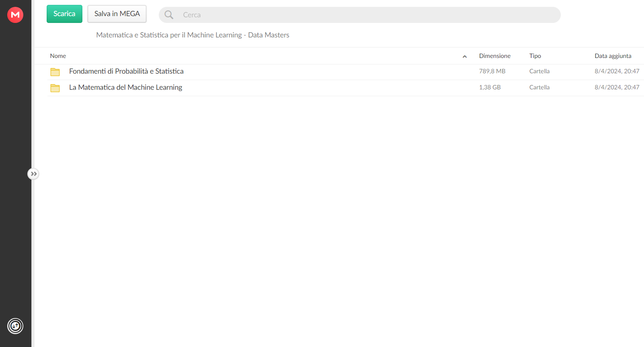Click date 8/4/2024, 20:47 in Fondamenti row
The image size is (644, 347).
(x=617, y=71)
